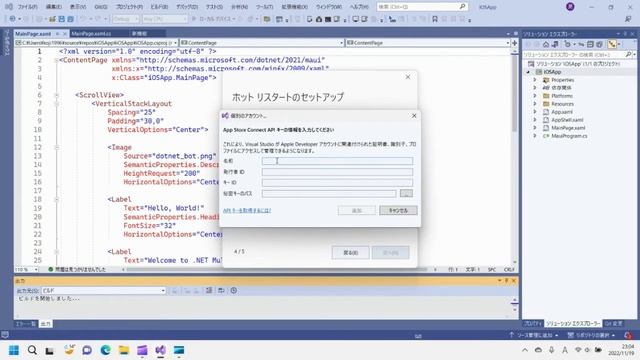The image size is (640, 360).
Task: Open the output source dropdown
Action: pos(104,291)
